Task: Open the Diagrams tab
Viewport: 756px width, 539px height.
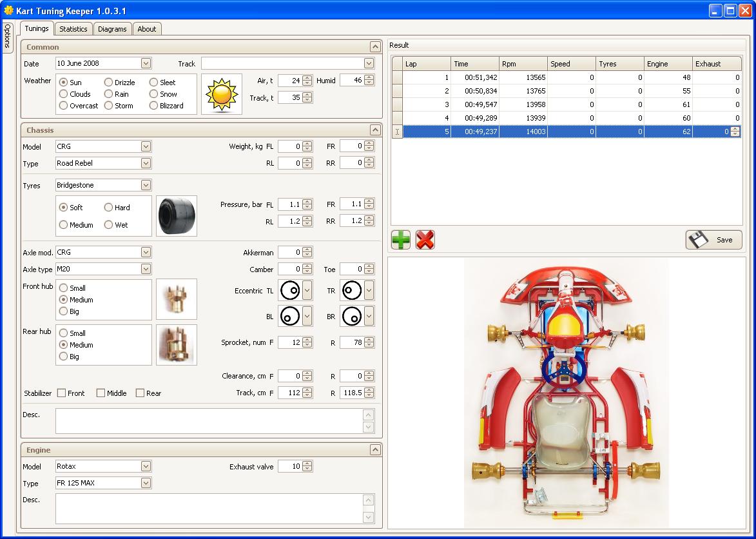Action: [x=113, y=29]
